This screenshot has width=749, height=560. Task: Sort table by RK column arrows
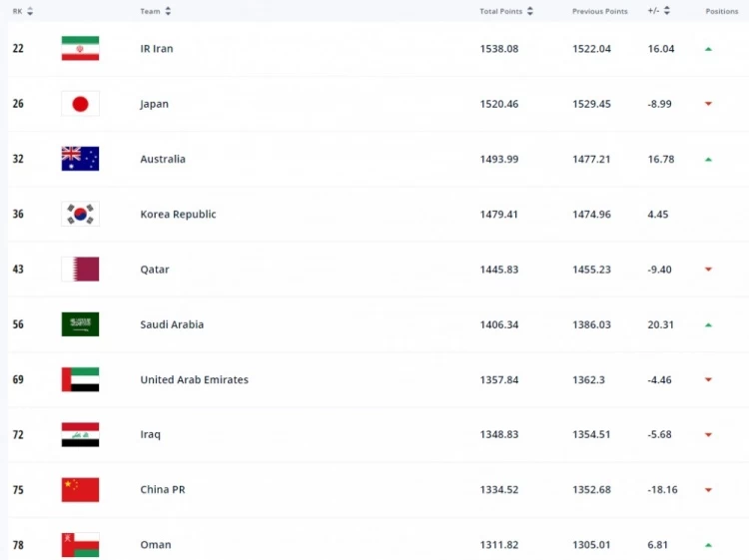[30, 11]
